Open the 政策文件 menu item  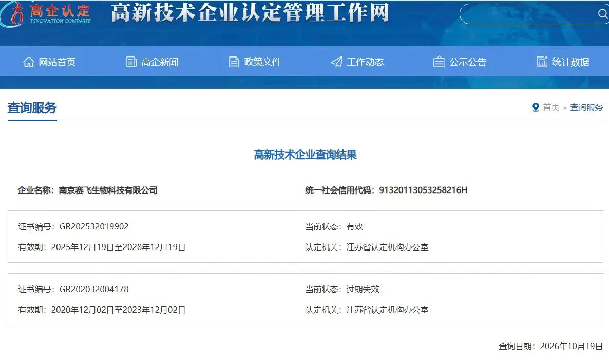pos(262,62)
